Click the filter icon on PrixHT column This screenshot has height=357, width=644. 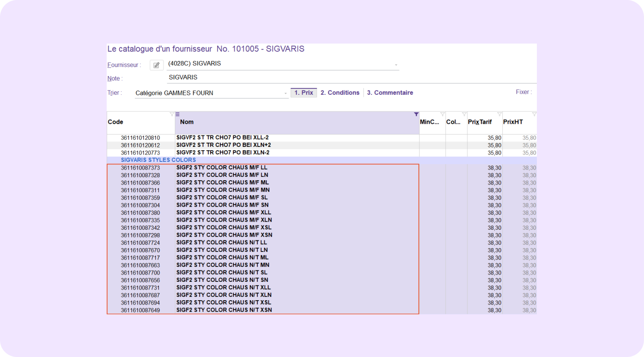(x=534, y=114)
